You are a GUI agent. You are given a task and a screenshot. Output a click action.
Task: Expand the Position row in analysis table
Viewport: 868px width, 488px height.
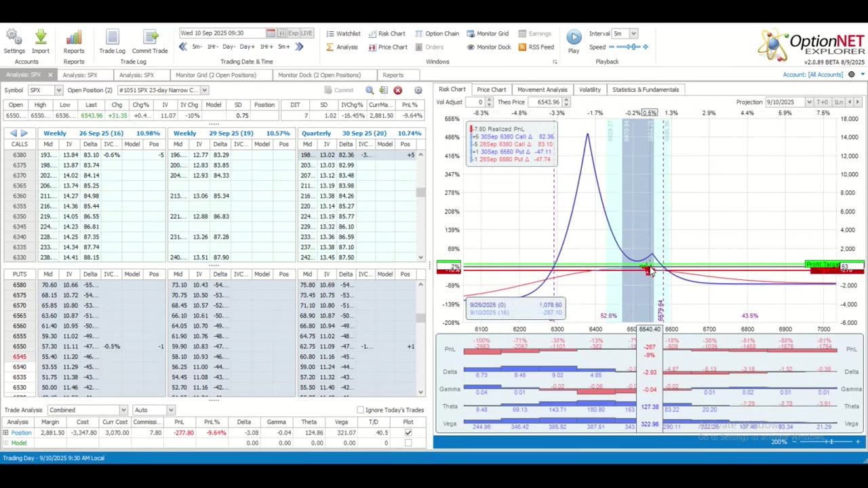5,432
